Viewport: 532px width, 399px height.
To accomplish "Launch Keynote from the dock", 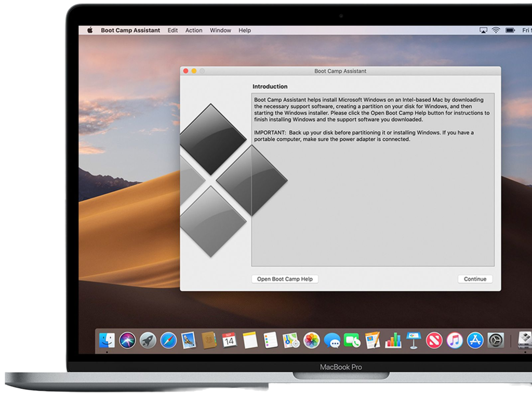I will pos(414,340).
